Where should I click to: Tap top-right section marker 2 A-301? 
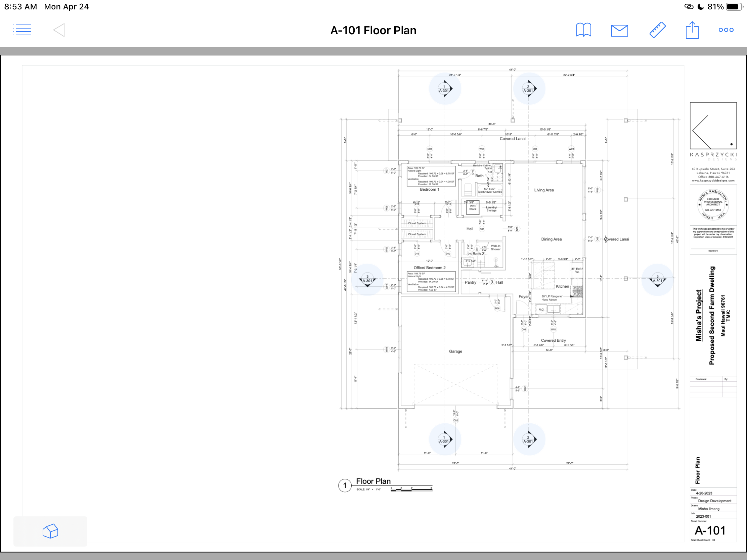pyautogui.click(x=529, y=89)
